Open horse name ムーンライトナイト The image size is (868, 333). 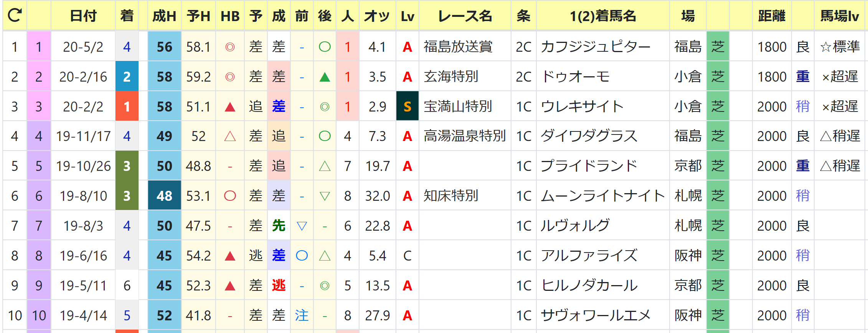coord(602,196)
